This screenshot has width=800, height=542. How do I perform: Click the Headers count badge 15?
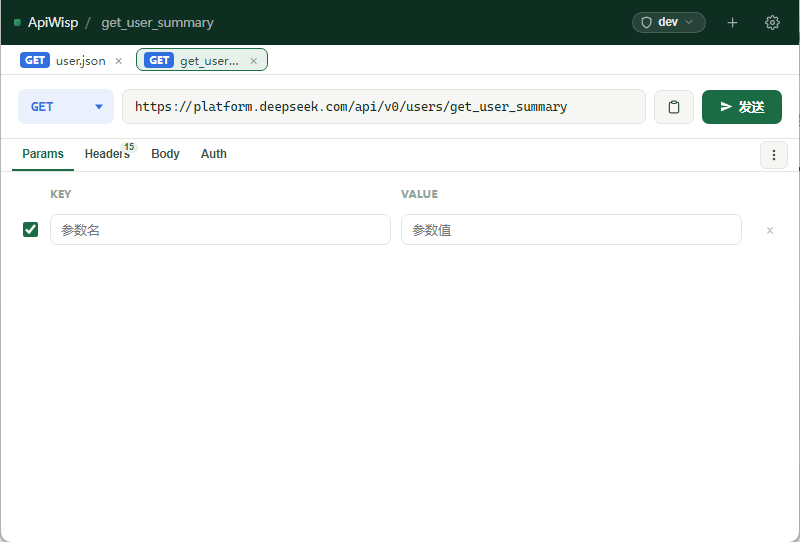129,147
